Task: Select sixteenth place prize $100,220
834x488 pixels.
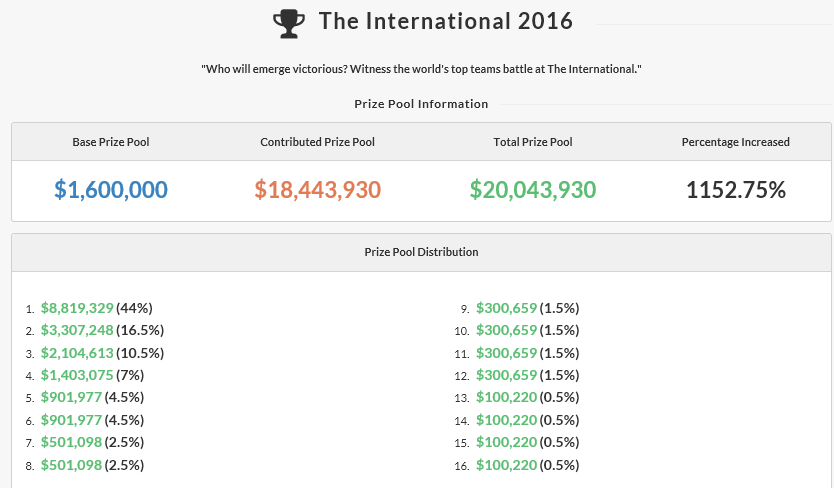Action: (506, 465)
